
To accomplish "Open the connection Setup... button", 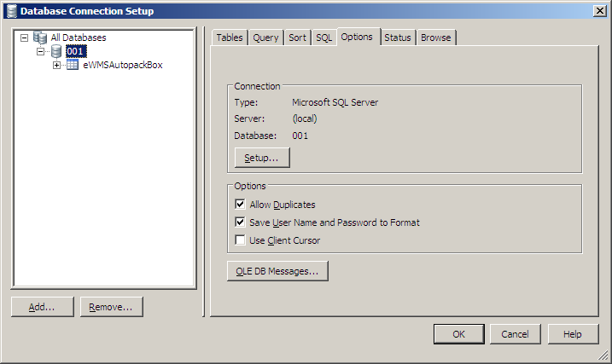I will pos(262,158).
